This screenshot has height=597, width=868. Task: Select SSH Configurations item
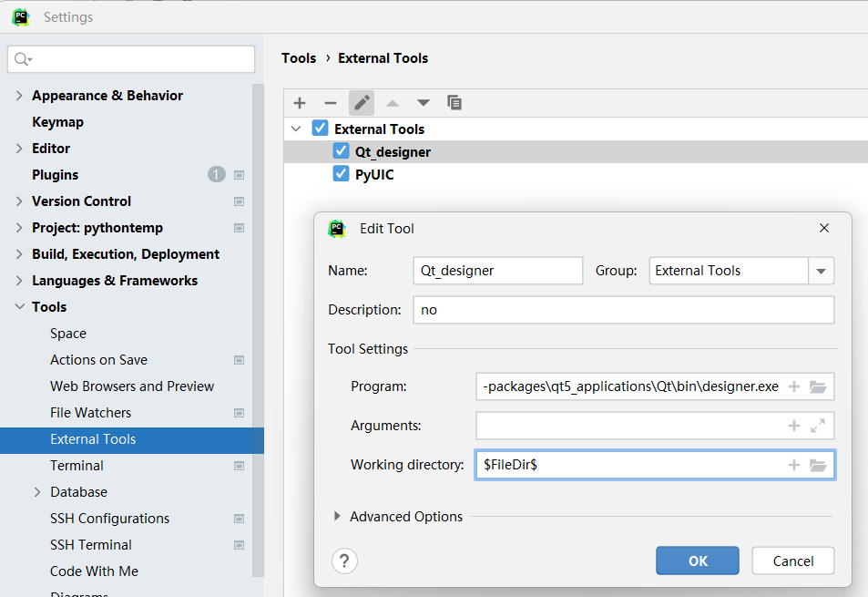(109, 519)
